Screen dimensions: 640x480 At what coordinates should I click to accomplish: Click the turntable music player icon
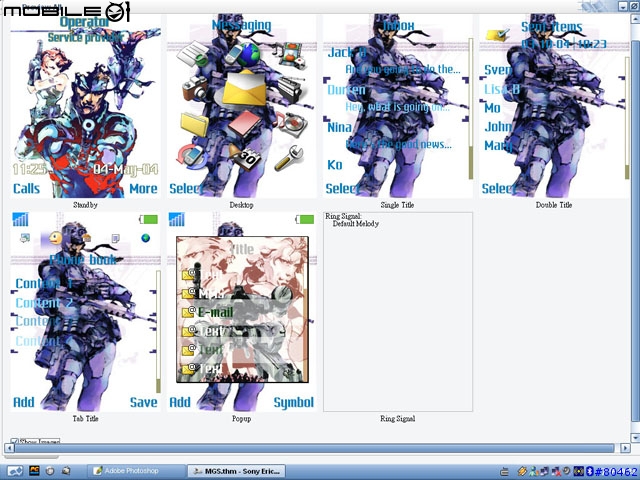(x=292, y=124)
